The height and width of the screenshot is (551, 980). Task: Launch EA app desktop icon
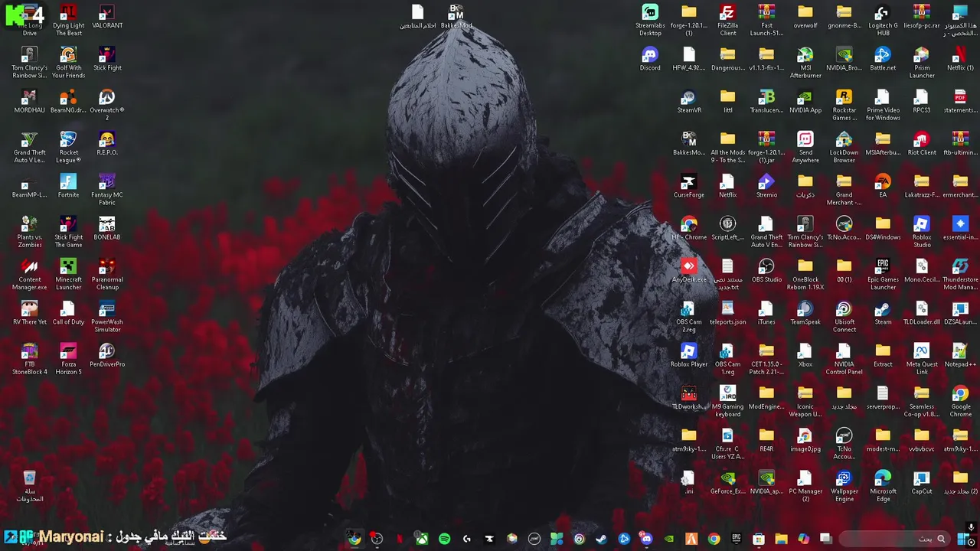coord(883,186)
